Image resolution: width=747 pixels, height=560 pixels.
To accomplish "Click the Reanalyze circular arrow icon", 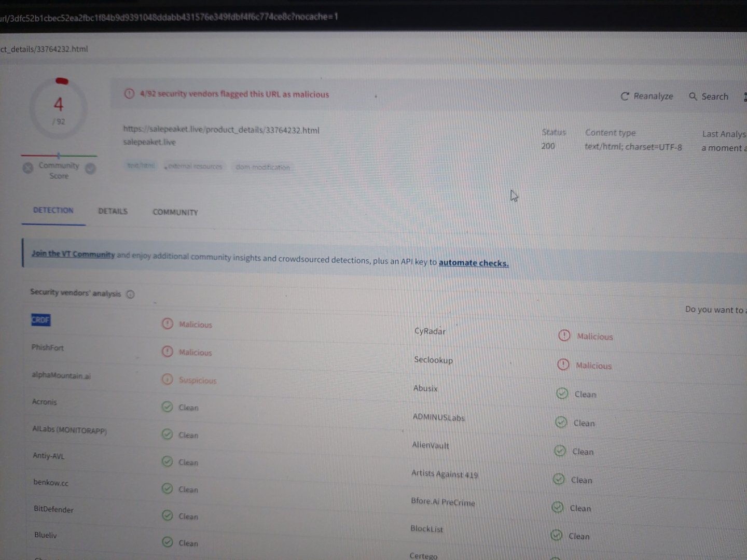I will [625, 96].
